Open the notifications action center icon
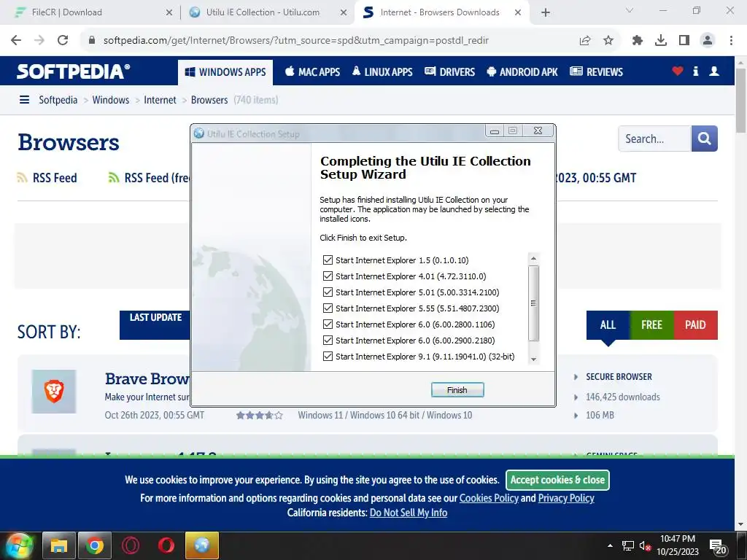Image resolution: width=747 pixels, height=560 pixels. coord(718,548)
